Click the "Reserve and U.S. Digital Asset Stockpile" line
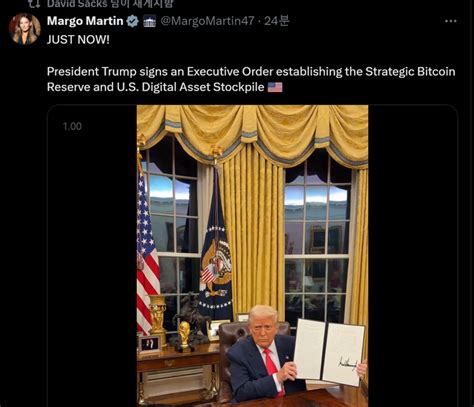 (155, 87)
